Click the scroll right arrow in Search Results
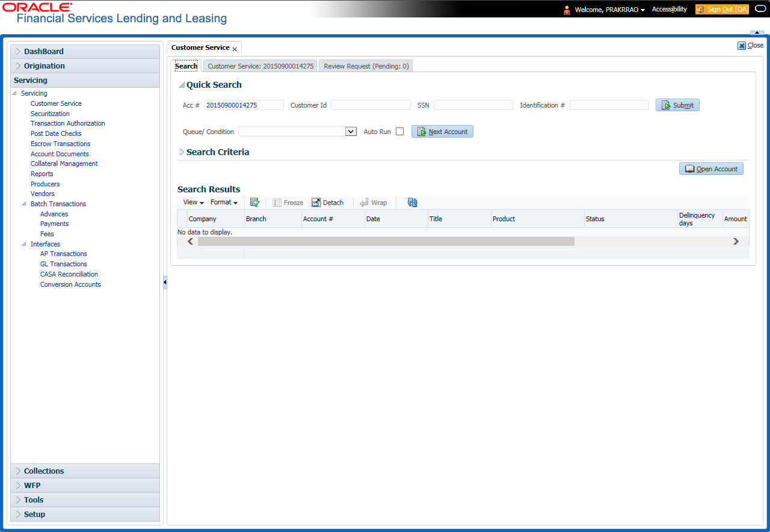770x532 pixels. click(x=736, y=241)
